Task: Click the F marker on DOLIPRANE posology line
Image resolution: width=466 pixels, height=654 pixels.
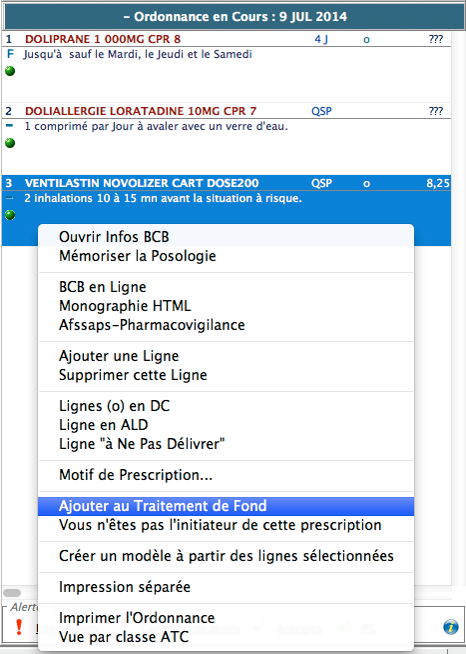Action: [x=10, y=54]
